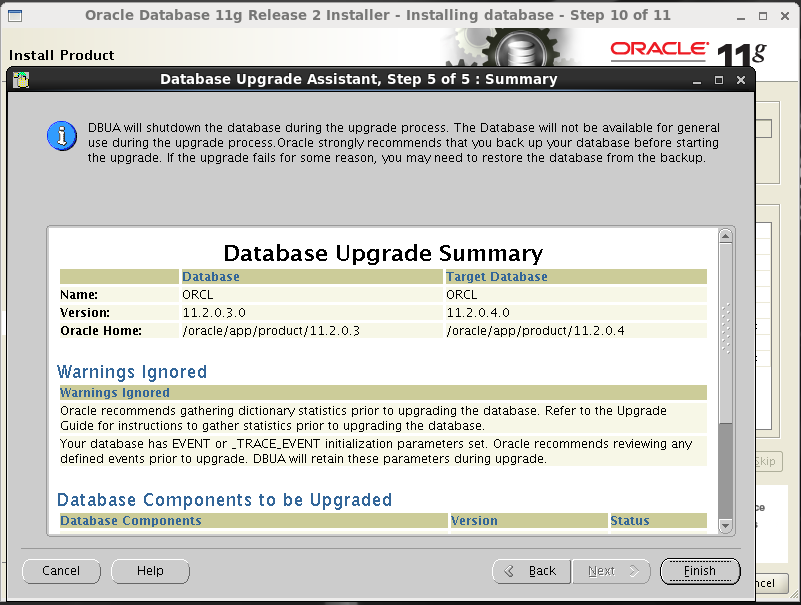Screen dimensions: 801x605
Task: Click target home /oracle/app/product/11.2.0.4
Action: click(x=535, y=331)
